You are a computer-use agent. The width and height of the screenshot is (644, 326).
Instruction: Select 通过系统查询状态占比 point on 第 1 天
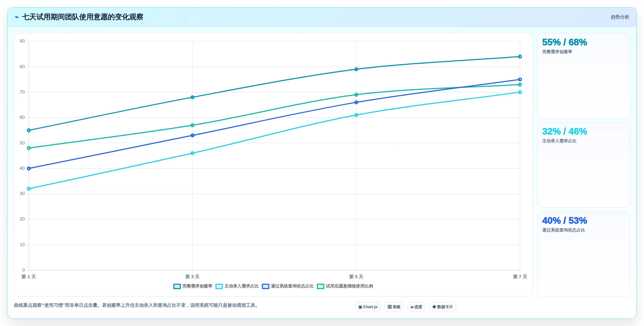29,168
